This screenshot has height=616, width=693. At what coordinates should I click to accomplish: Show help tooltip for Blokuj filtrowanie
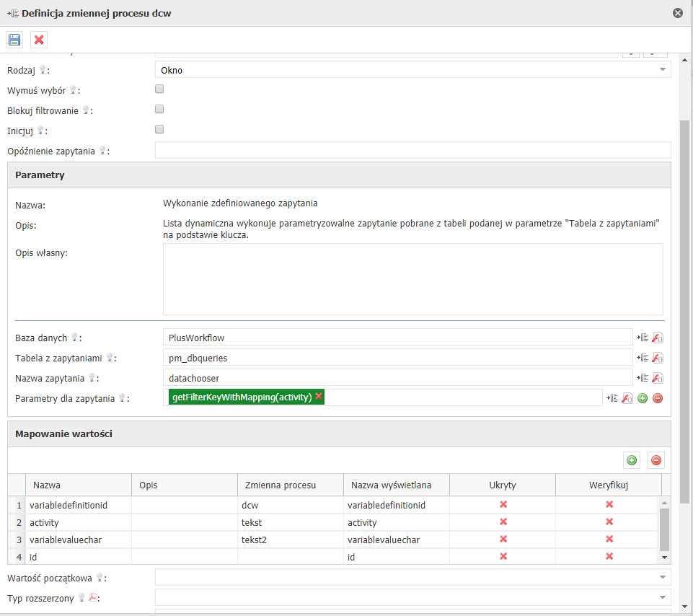point(86,110)
